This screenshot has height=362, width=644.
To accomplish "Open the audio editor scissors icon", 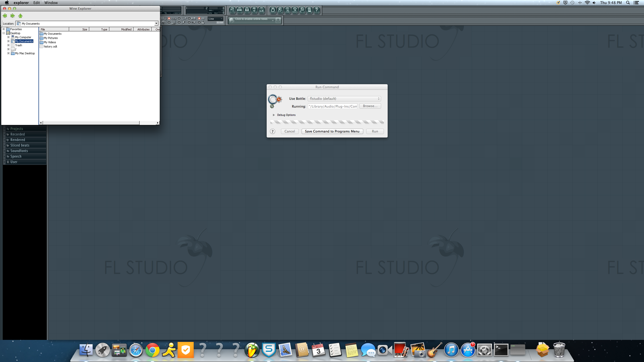I will (295, 10).
